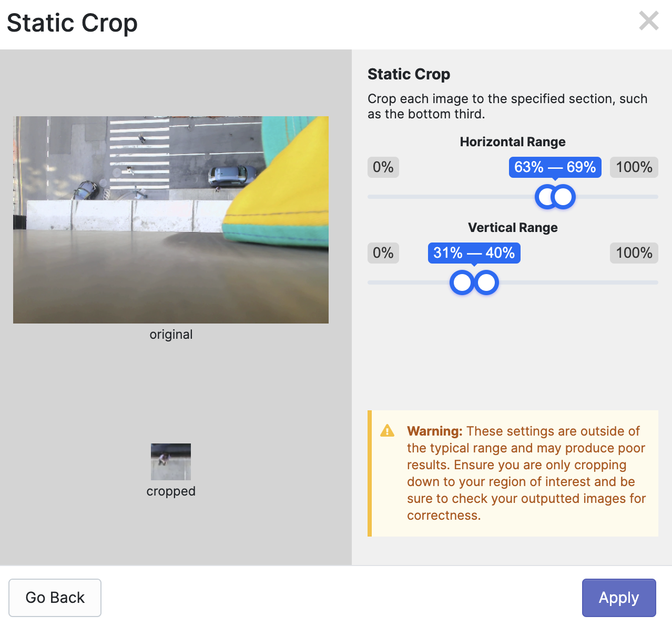Image resolution: width=672 pixels, height=626 pixels.
Task: Click the yellow warning triangle icon
Action: click(x=387, y=431)
